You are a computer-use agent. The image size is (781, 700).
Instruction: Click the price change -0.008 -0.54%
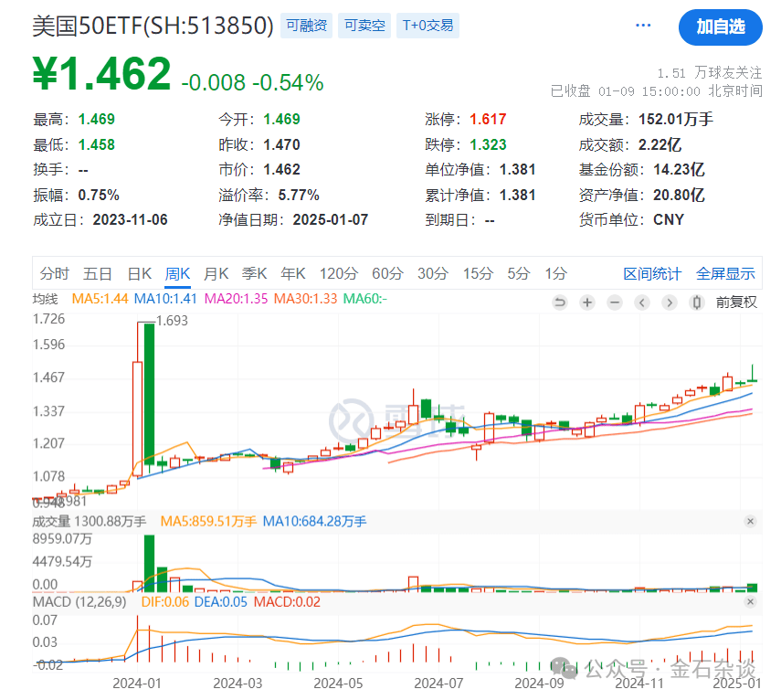252,83
